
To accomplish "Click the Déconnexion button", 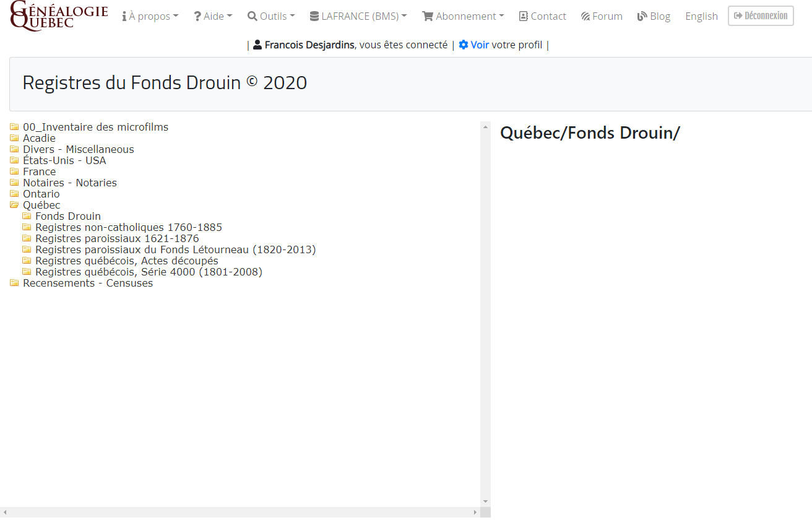I will click(761, 15).
